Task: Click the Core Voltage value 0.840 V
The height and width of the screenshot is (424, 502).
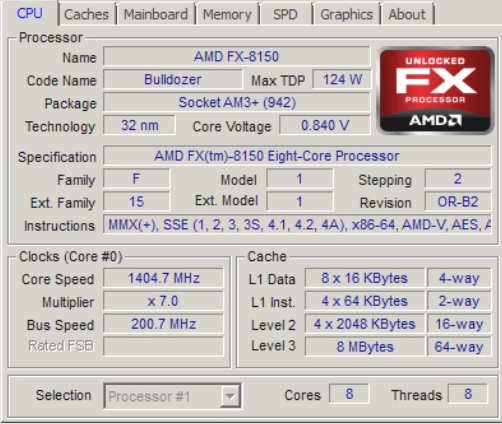Action: click(325, 125)
